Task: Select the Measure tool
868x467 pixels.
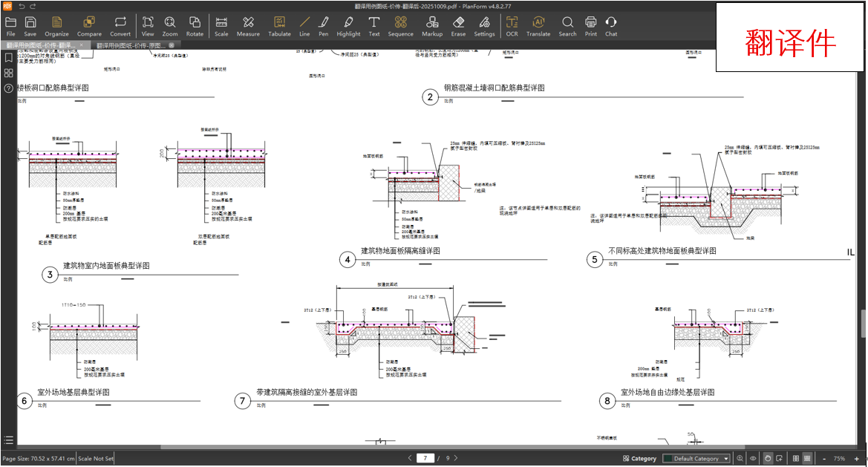Action: [x=248, y=26]
